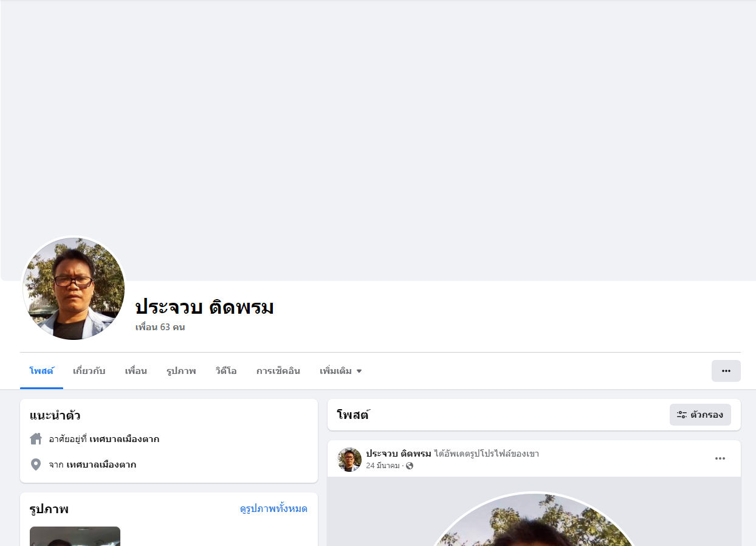This screenshot has height=546, width=756.
Task: Click the แนะนำตัว section heading
Action: (55, 416)
